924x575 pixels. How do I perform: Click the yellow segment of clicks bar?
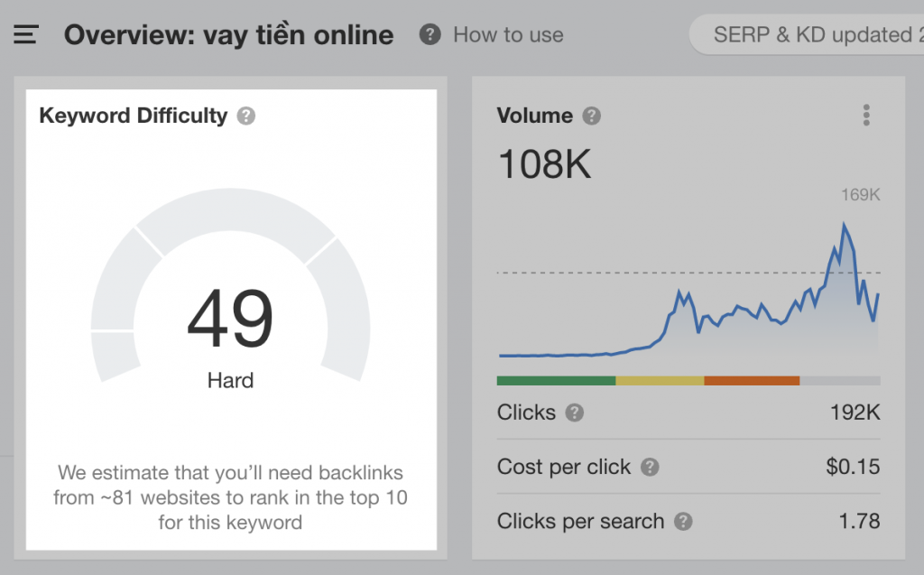click(660, 381)
